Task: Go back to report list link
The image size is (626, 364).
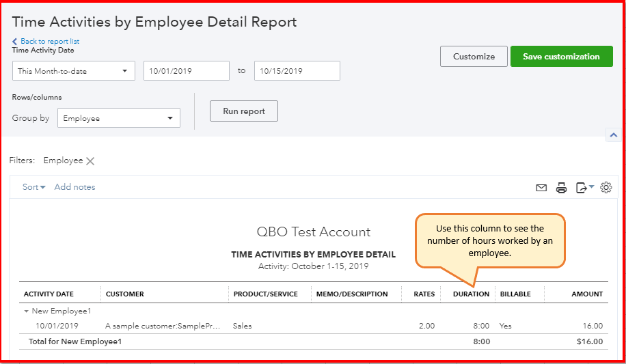Action: click(50, 41)
